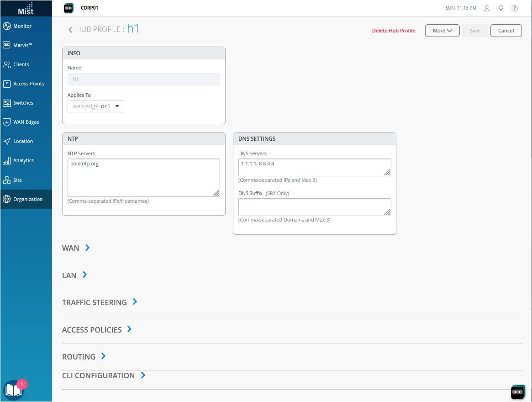This screenshot has height=402, width=532.
Task: Click the Mist logo
Action: (x=26, y=8)
